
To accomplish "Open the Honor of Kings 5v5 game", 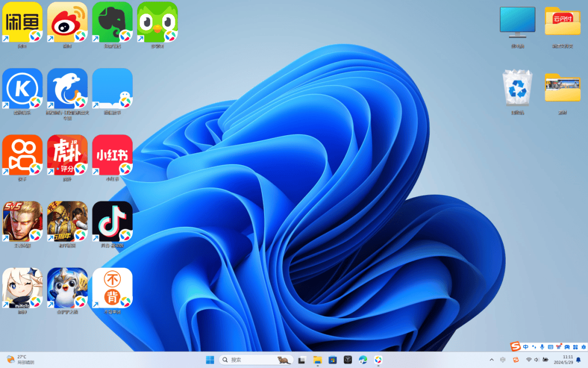I will 22,221.
